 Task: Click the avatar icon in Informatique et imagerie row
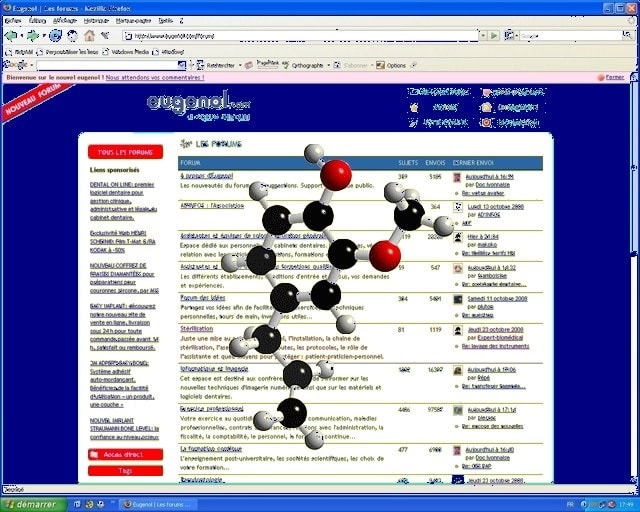click(458, 370)
